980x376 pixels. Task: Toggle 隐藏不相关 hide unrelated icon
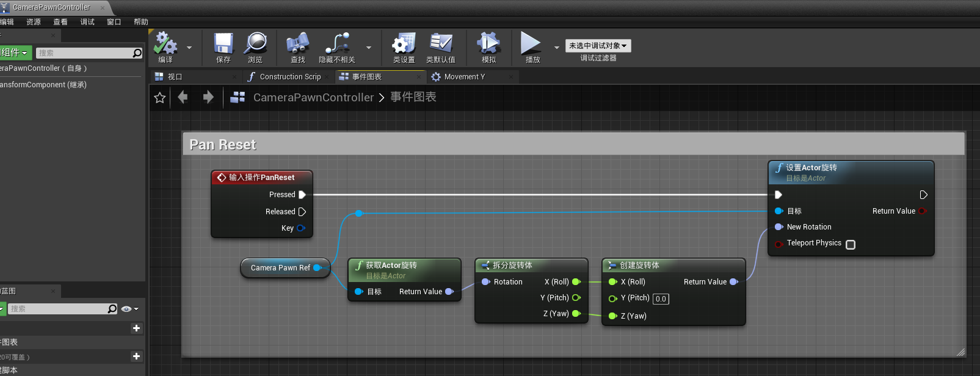(x=337, y=44)
